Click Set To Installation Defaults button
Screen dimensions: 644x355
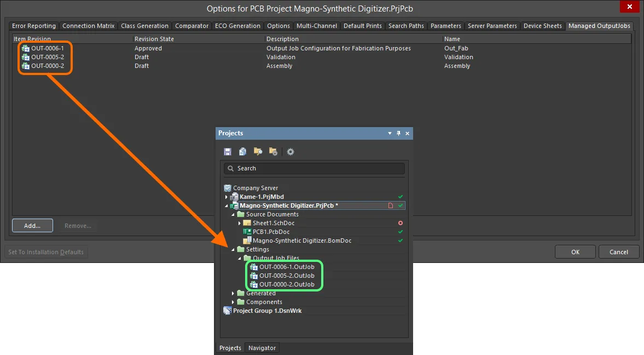(46, 252)
